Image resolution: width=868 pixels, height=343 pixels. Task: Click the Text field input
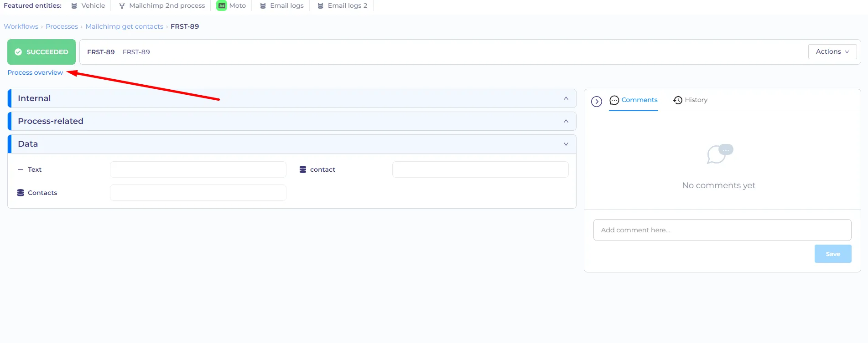tap(198, 169)
